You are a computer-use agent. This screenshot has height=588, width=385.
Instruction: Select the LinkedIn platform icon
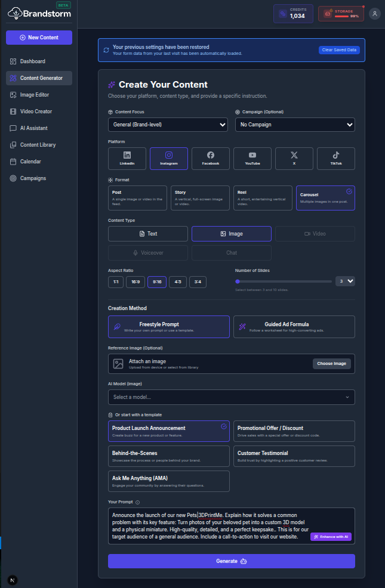(x=127, y=158)
